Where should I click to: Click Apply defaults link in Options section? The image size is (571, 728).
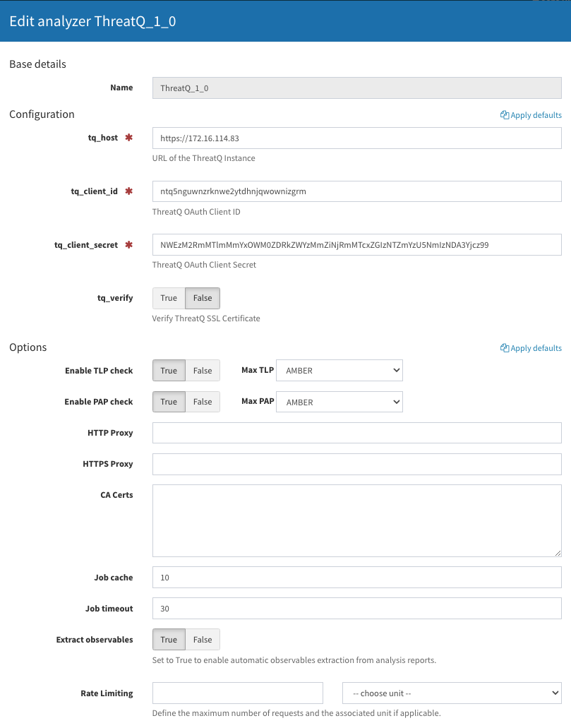click(x=536, y=347)
